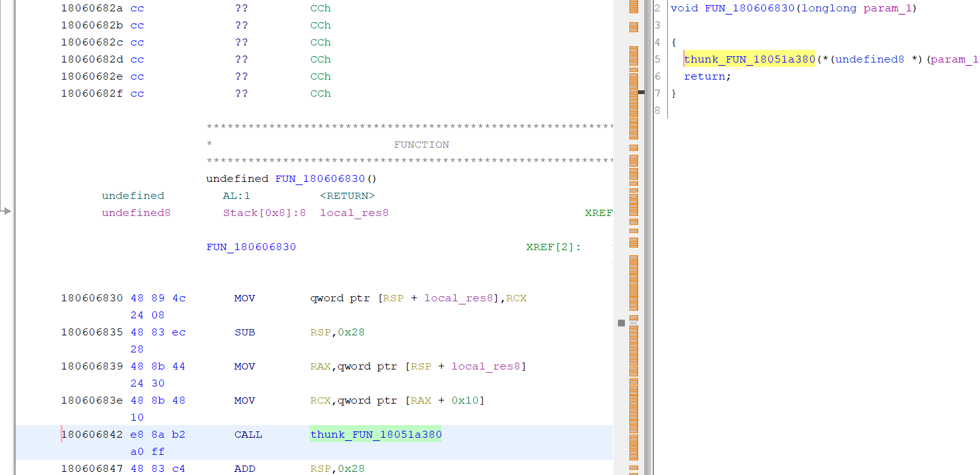
Task: Click the ADD mnemonic at 180606847
Action: 245,469
